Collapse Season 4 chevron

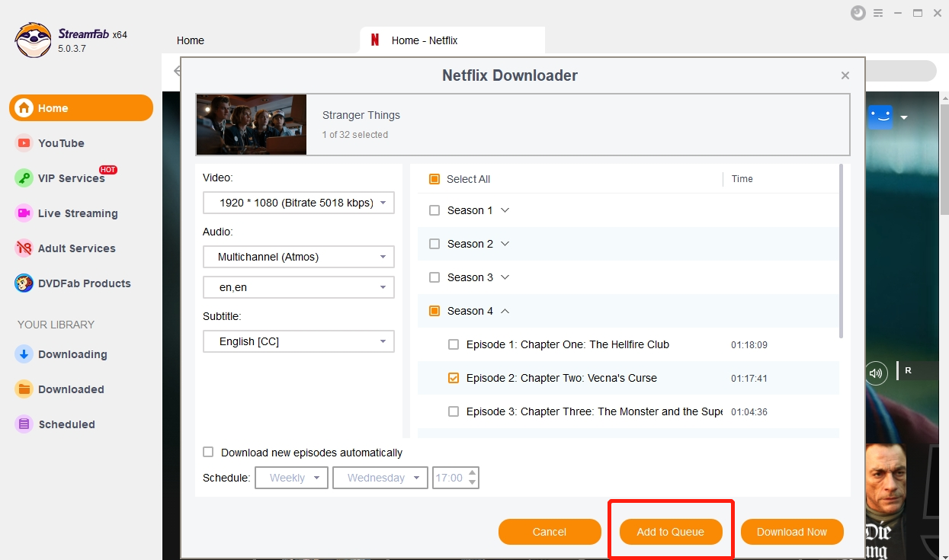coord(505,311)
